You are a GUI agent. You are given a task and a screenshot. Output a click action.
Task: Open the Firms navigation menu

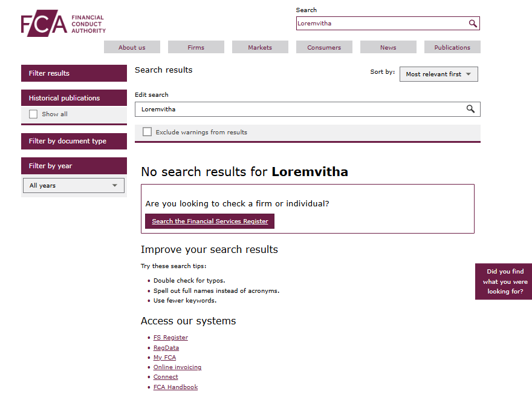point(196,47)
